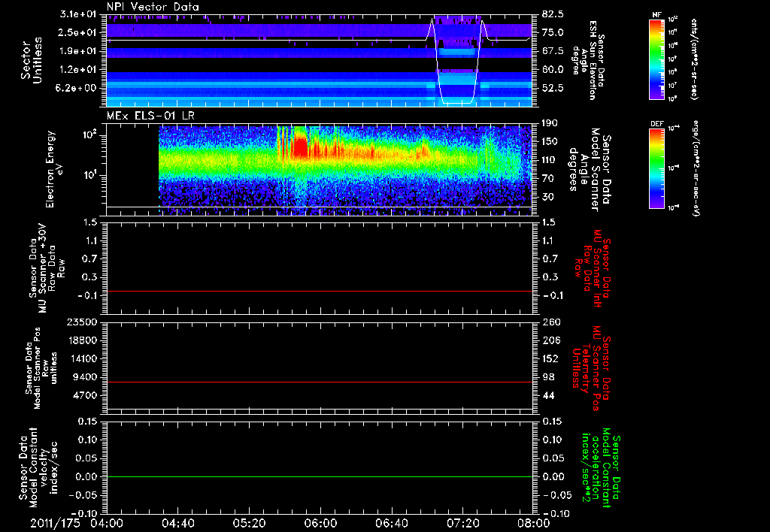770x532 pixels.
Task: Click the 82.5 sun elevation tick
Action: pos(553,14)
